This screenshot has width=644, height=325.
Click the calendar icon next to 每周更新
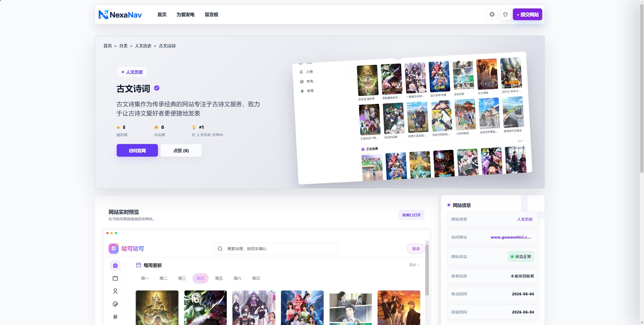coord(139,265)
